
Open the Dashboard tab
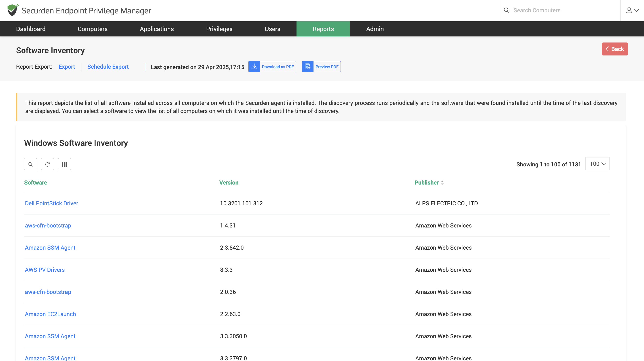(31, 29)
